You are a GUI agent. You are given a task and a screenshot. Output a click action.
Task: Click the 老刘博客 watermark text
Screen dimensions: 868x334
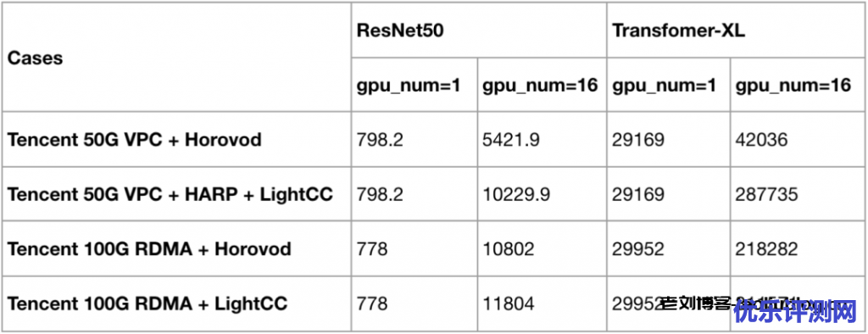(x=694, y=303)
